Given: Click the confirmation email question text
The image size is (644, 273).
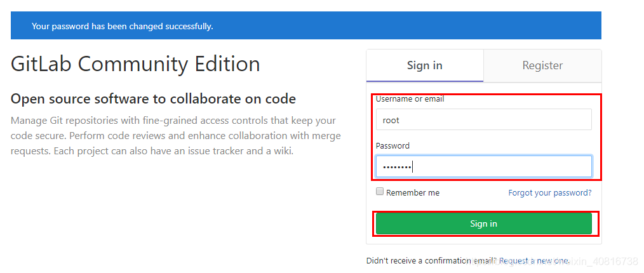Looking at the screenshot, I should click(x=431, y=261).
